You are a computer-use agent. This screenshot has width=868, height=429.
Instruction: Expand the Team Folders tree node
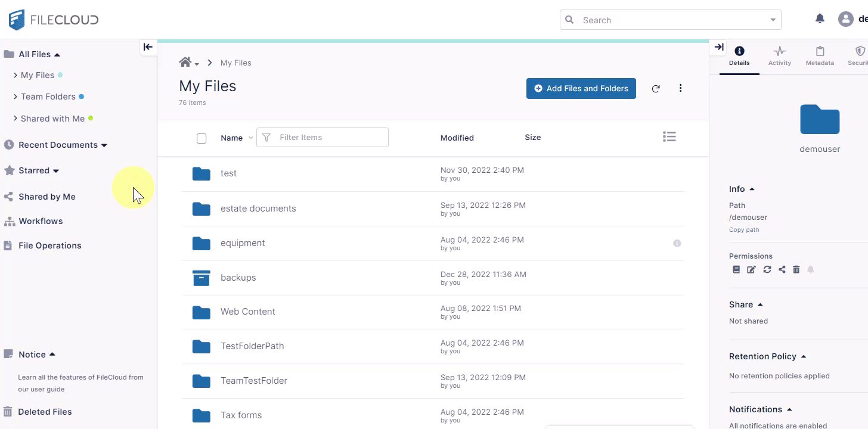click(x=15, y=97)
